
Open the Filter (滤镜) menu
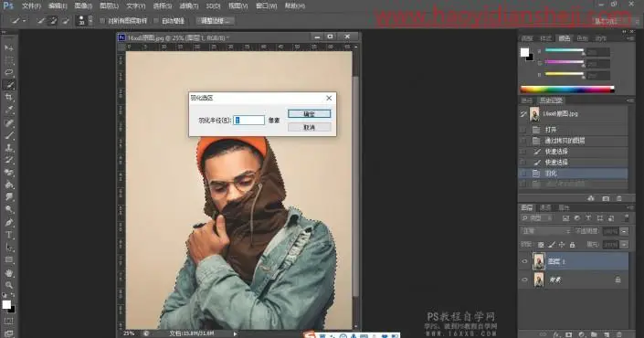189,6
